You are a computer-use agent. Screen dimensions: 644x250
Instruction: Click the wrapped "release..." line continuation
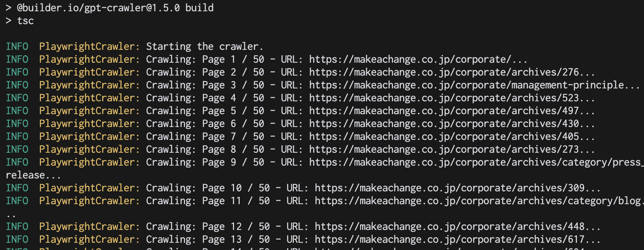33,175
